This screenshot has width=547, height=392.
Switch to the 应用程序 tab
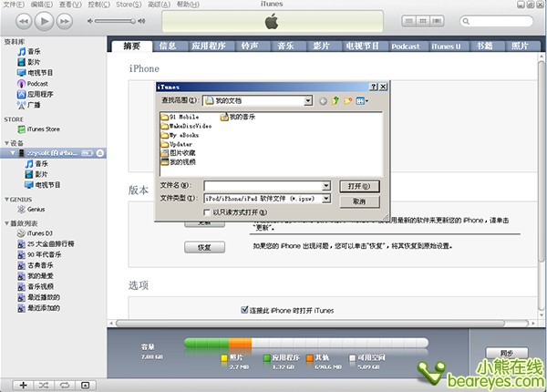pyautogui.click(x=208, y=46)
